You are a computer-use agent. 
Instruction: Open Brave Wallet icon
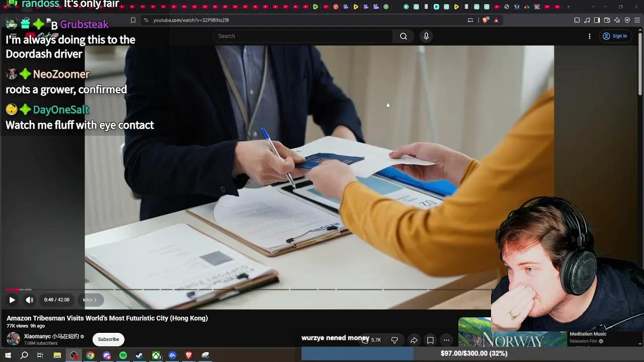point(607,20)
